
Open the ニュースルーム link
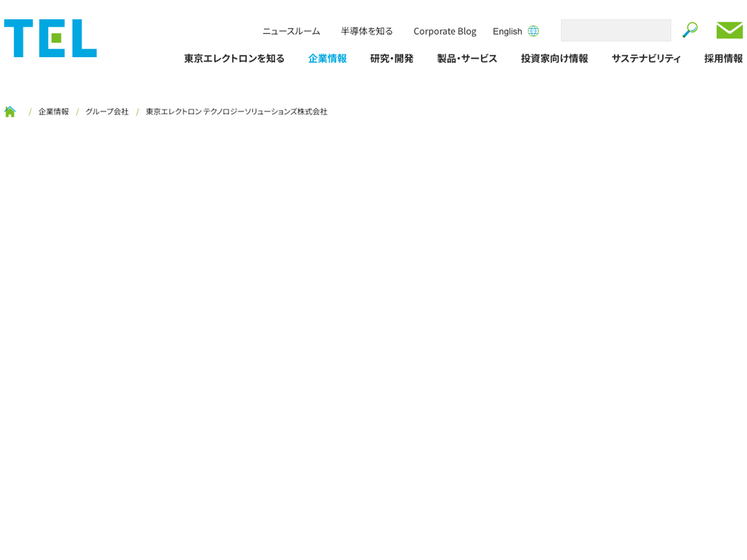[291, 31]
